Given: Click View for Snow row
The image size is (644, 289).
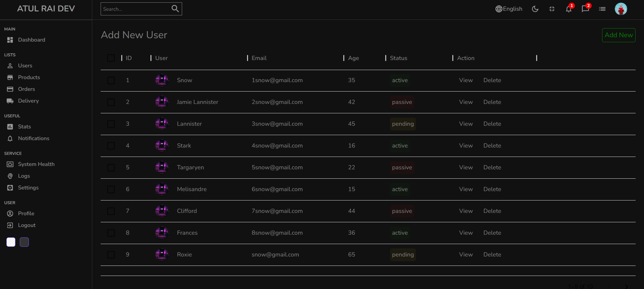Looking at the screenshot, I should point(466,80).
